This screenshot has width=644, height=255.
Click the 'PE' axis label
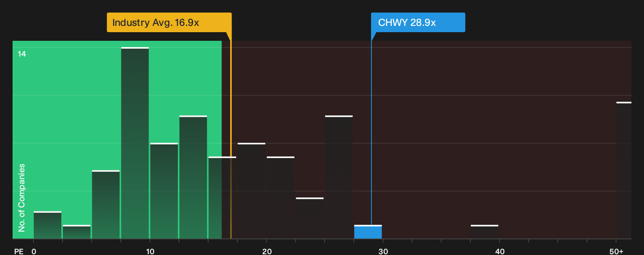tap(19, 251)
